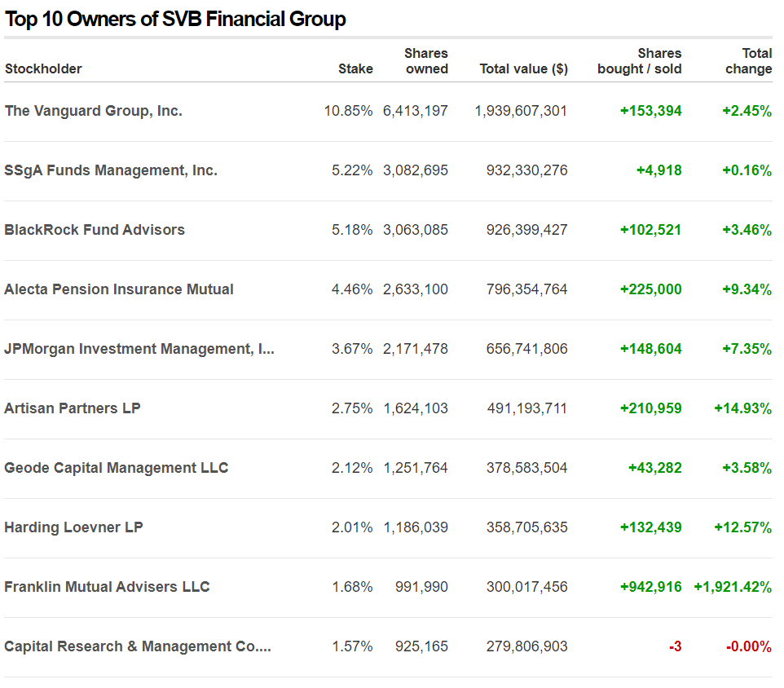Select BlackRock's 5.18% stake value
This screenshot has width=784, height=688.
coord(353,230)
